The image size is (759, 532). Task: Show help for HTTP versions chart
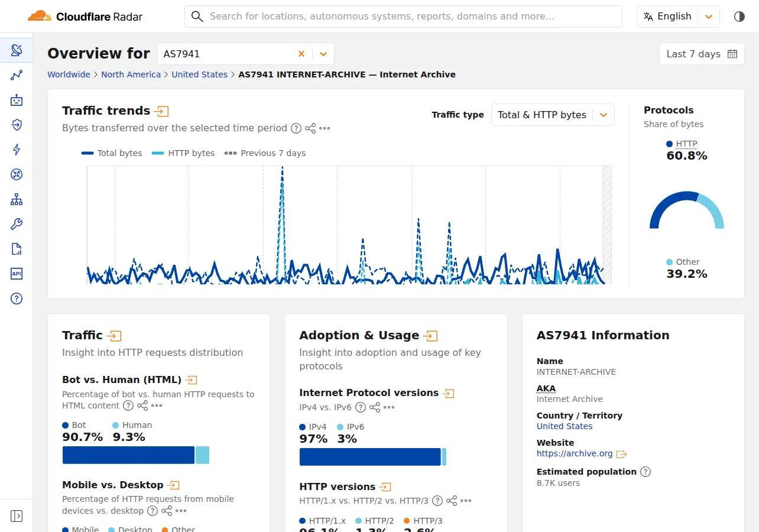437,501
